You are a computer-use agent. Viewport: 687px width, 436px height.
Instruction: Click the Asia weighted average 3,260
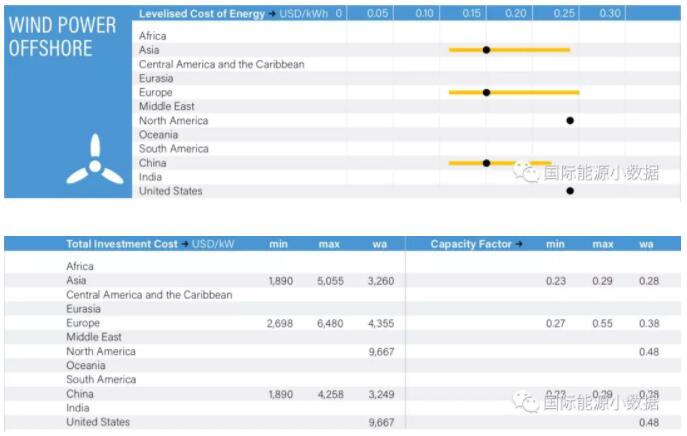point(381,281)
